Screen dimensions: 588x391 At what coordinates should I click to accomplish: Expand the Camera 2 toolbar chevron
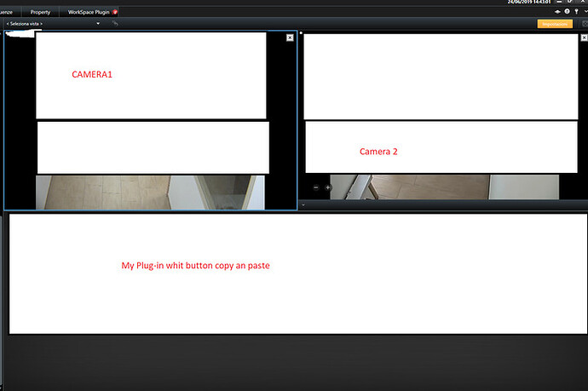coord(303,204)
